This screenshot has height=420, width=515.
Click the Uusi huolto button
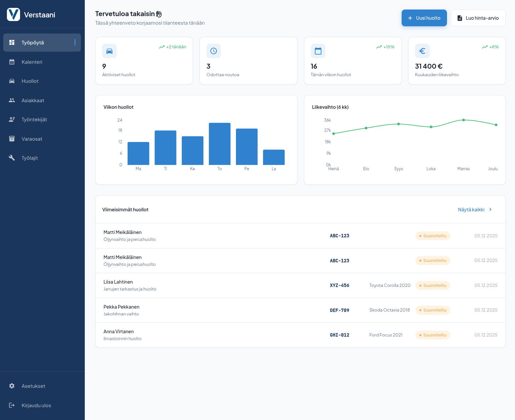pyautogui.click(x=424, y=18)
